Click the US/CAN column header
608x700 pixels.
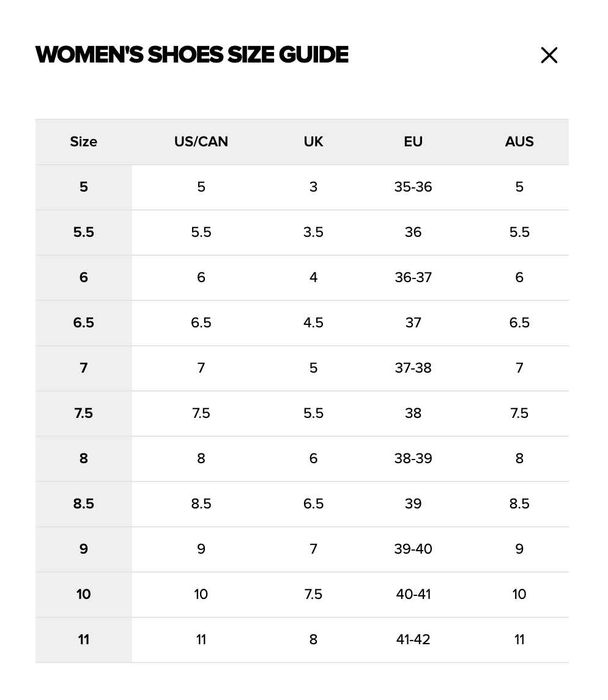201,142
